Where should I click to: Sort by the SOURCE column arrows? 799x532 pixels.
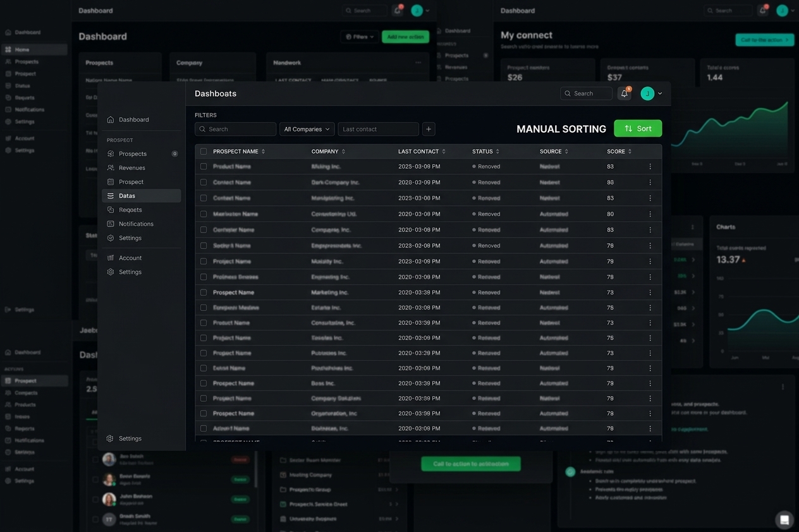pyautogui.click(x=566, y=152)
